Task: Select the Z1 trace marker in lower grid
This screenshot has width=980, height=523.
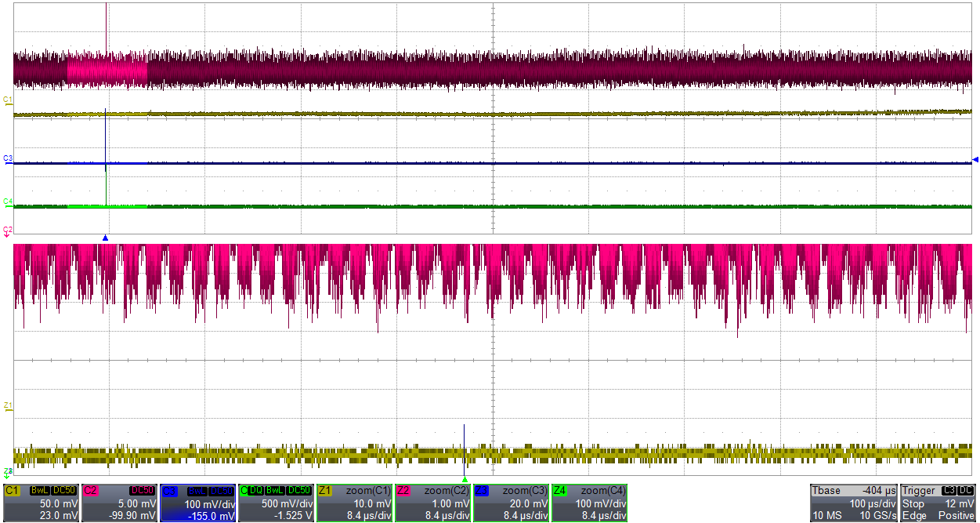Action: click(x=8, y=405)
